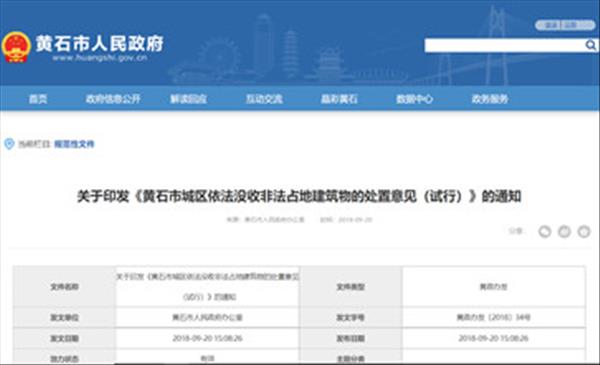Open the 政务服务 menu item
Viewport: 600px width, 365px height.
coord(490,99)
